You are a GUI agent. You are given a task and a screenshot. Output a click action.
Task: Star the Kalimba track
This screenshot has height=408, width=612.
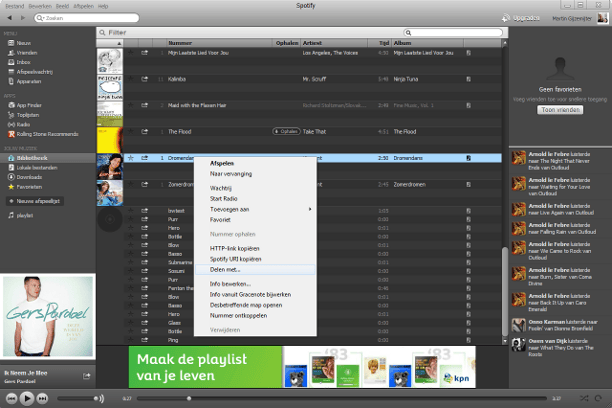coord(131,79)
